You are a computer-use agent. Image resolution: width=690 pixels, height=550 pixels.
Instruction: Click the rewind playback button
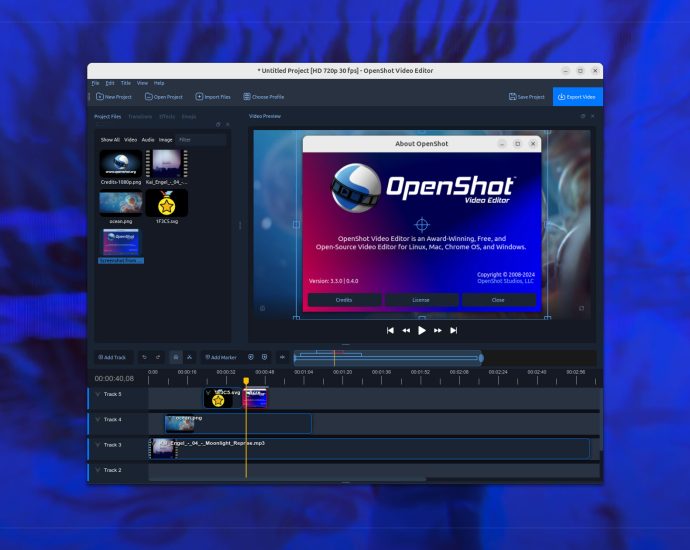[406, 330]
